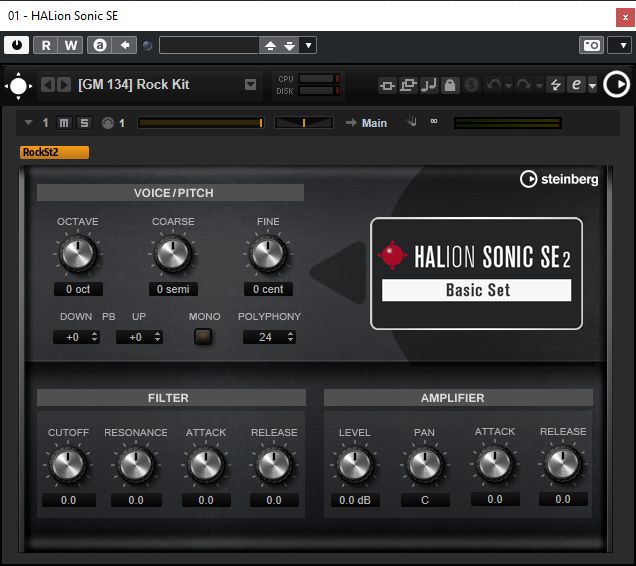Click the amplifier ATTACK knob
The width and height of the screenshot is (636, 566).
pyautogui.click(x=495, y=463)
